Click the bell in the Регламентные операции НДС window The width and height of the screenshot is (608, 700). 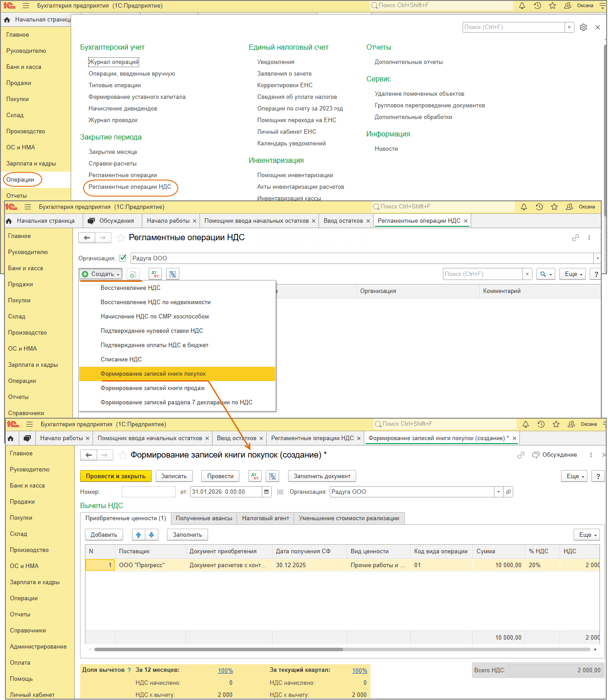pyautogui.click(x=524, y=207)
